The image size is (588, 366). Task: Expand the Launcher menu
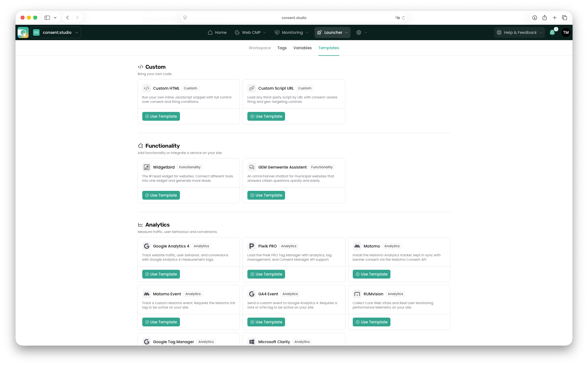click(332, 32)
